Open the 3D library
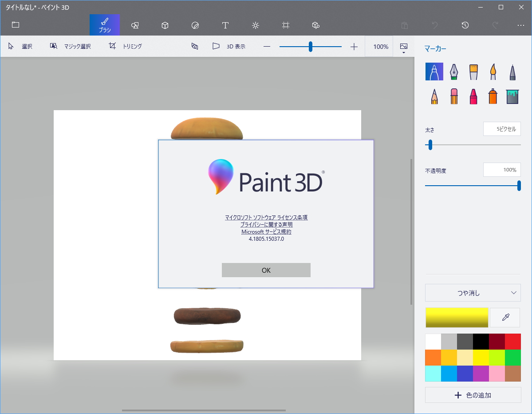 (315, 25)
